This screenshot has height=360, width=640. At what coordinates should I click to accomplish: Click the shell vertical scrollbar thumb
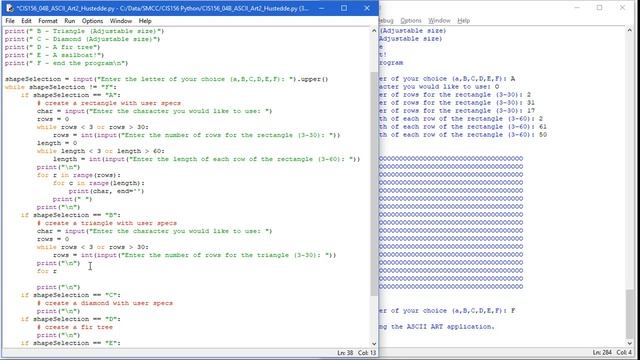click(629, 313)
